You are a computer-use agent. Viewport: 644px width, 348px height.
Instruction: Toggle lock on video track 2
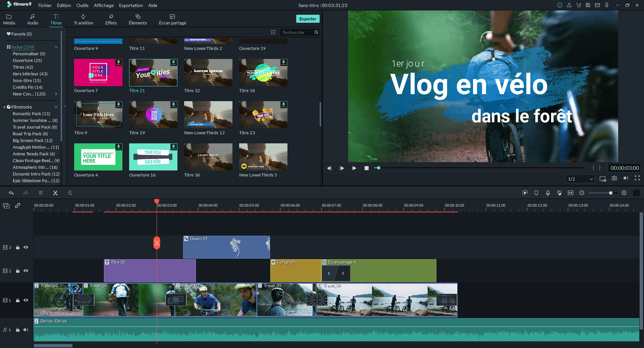coord(18,271)
